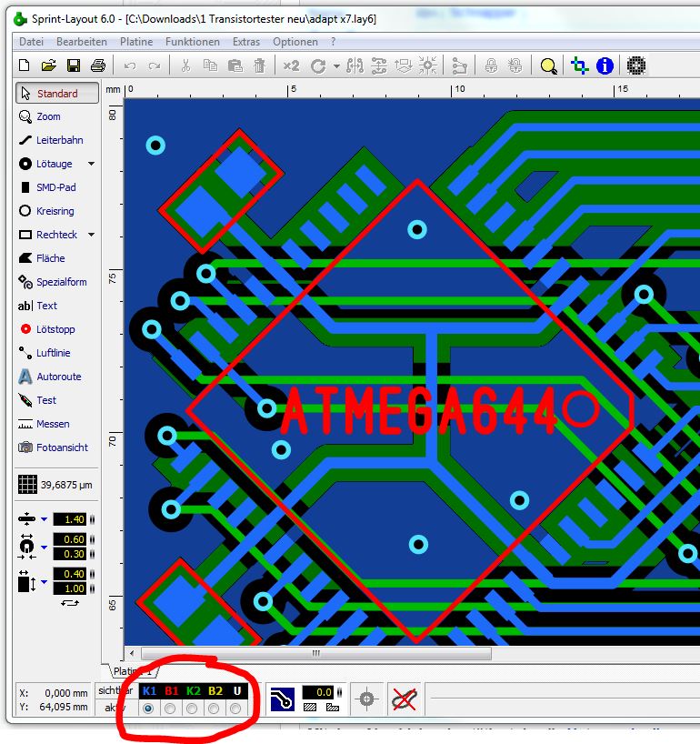This screenshot has height=744, width=700.
Task: Activate the Luftlinie ratsnest tool
Action: [x=45, y=353]
